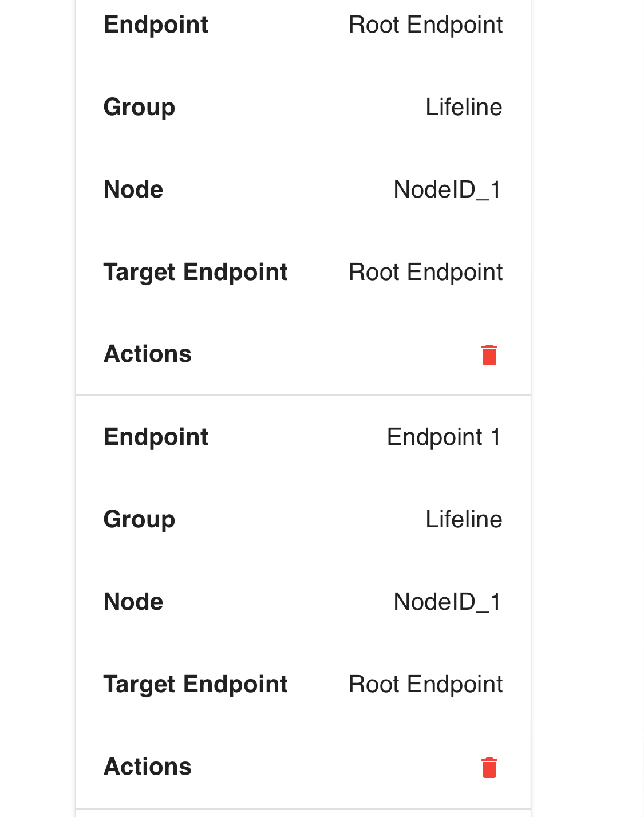Click the Target Endpoint label in the second entry

(195, 684)
